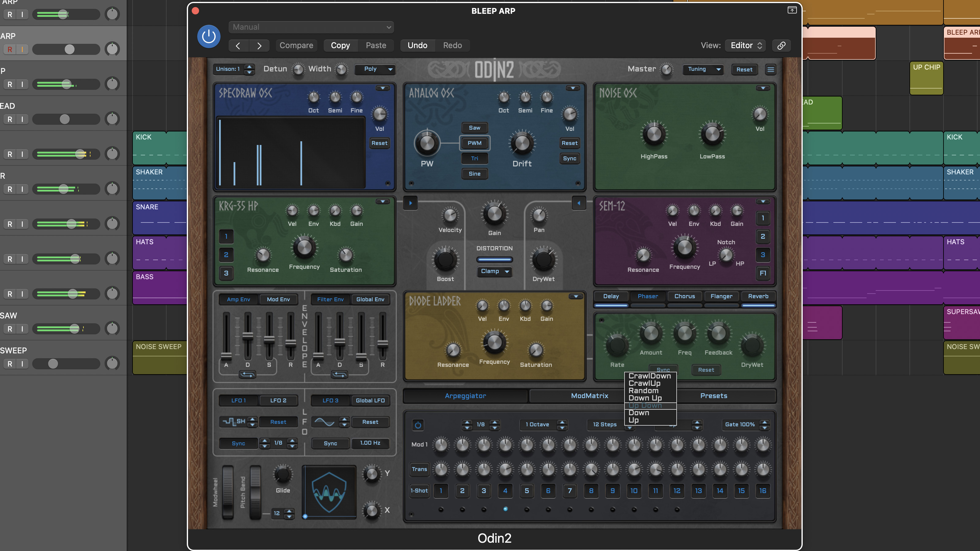Click the Modwheel strip
The image size is (980, 551).
point(228,492)
